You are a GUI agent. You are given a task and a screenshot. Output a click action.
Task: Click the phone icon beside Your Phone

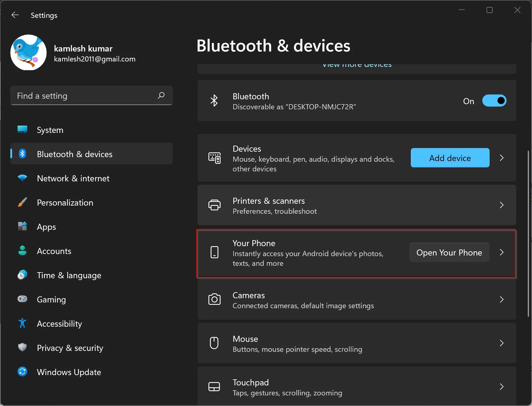coord(214,252)
